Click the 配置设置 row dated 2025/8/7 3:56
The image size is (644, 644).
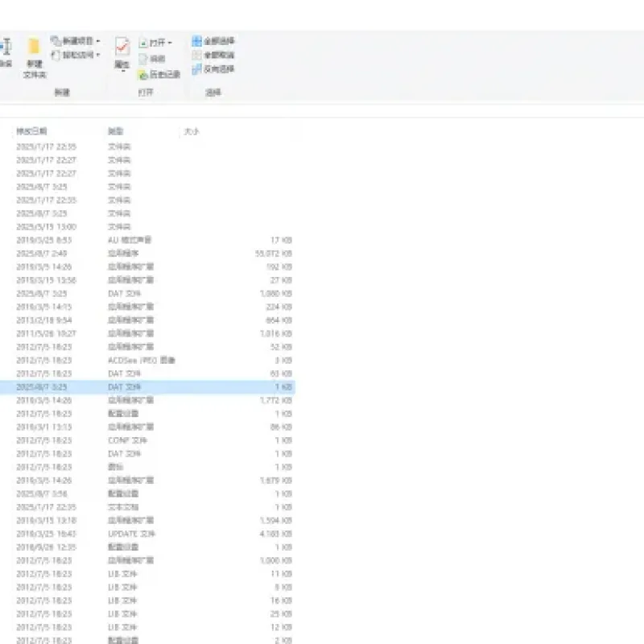point(147,493)
